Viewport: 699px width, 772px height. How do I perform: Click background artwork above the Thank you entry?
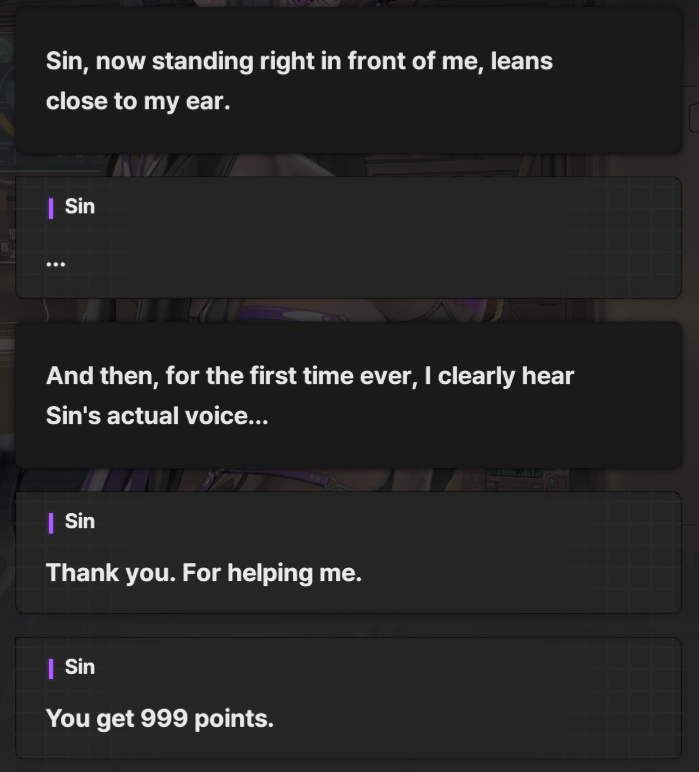pos(349,480)
